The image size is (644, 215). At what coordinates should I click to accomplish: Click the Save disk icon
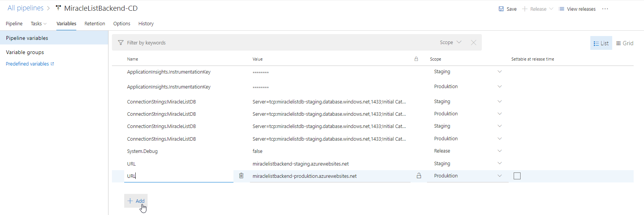click(501, 9)
